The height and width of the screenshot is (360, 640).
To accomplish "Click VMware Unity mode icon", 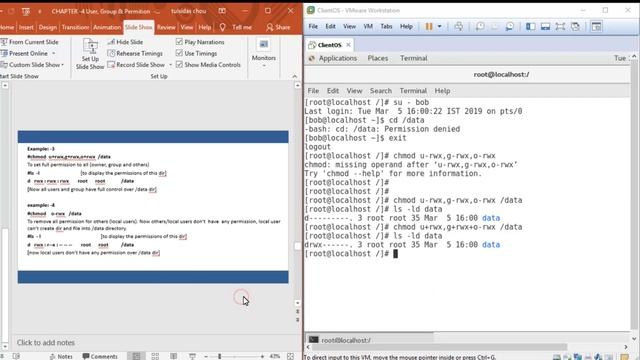I will point(575,27).
